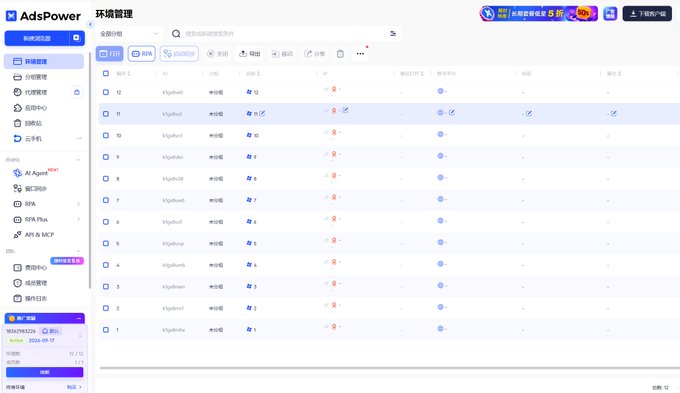The width and height of the screenshot is (680, 393).
Task: Collapse the 团队 sidebar section
Action: pos(78,251)
